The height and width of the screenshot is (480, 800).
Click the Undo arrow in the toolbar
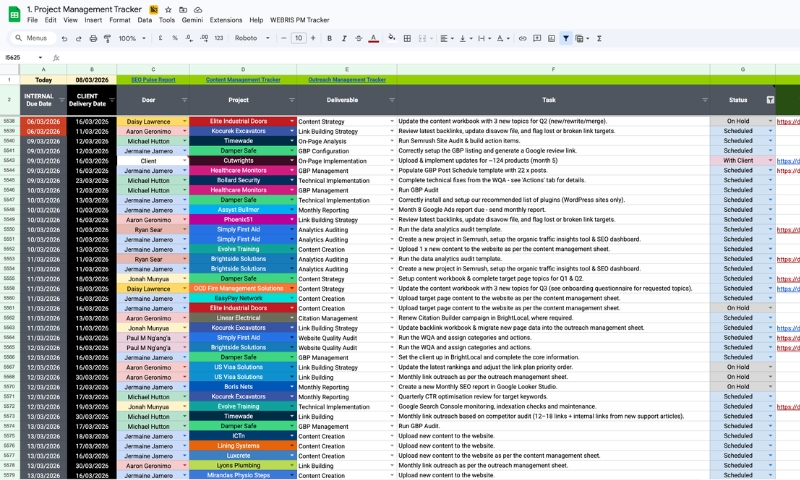(64, 38)
